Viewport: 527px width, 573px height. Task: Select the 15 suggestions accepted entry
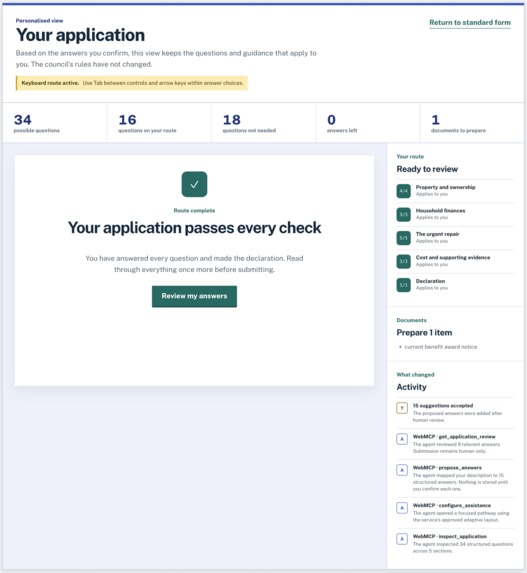455,413
